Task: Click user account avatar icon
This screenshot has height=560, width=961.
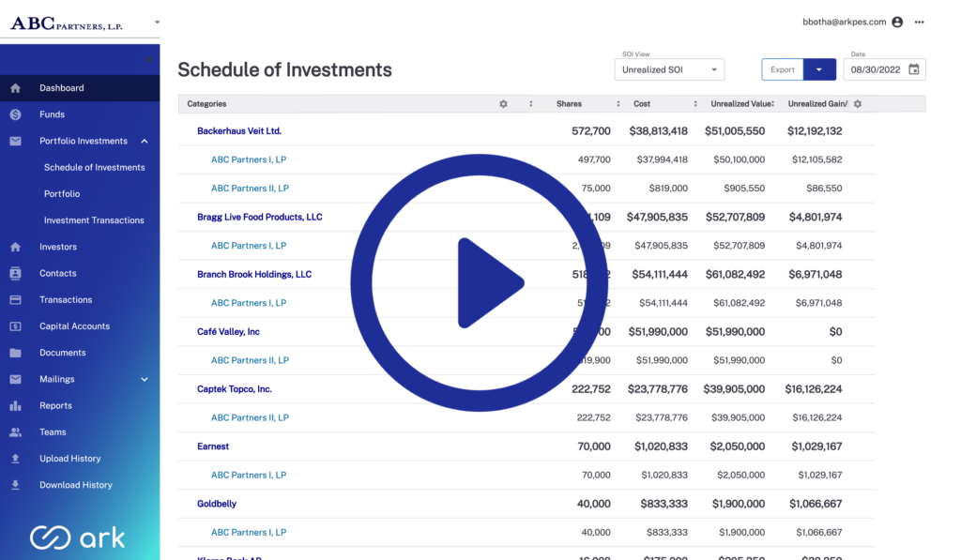Action: click(897, 23)
